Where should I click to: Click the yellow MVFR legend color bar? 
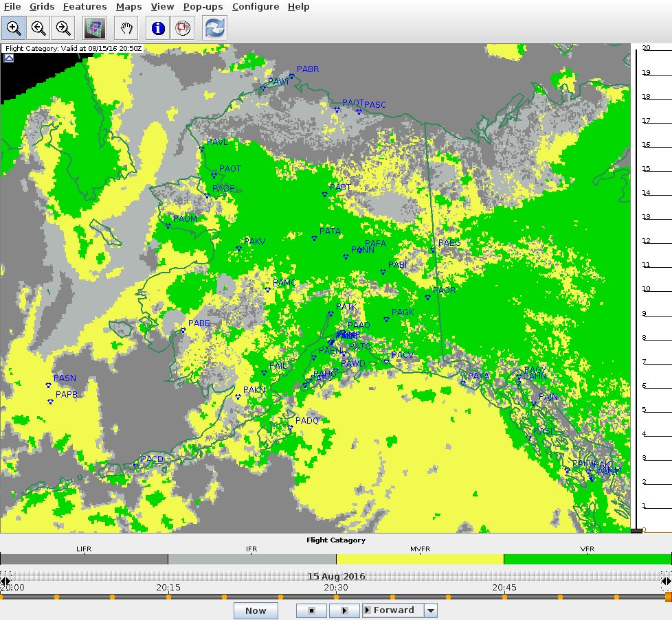tap(419, 560)
